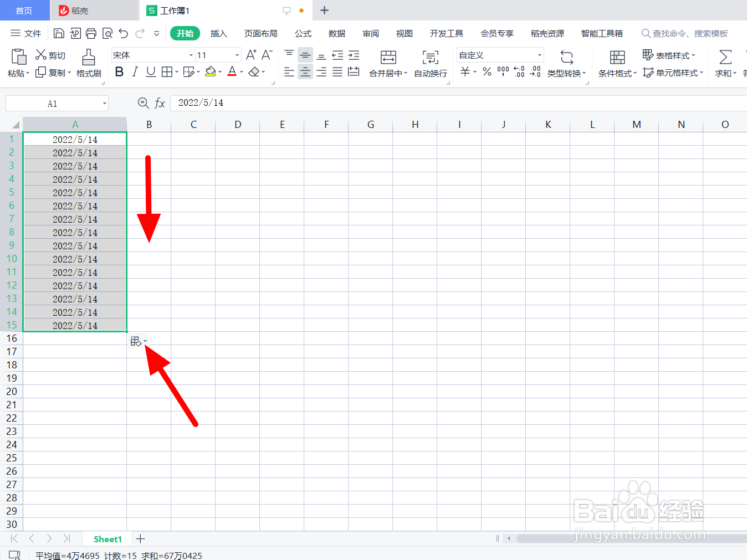
Task: Apply the yellow fill color bucket
Action: coord(211,72)
